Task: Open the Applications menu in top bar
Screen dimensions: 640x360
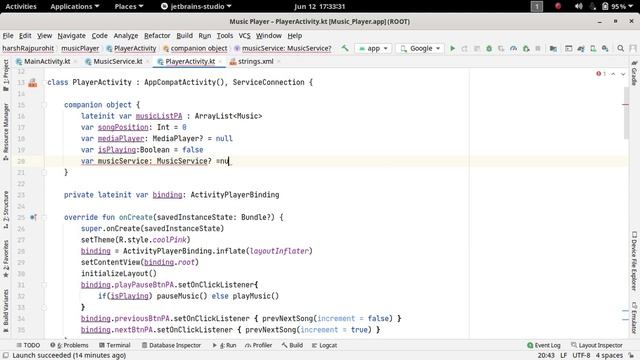Action: click(75, 6)
